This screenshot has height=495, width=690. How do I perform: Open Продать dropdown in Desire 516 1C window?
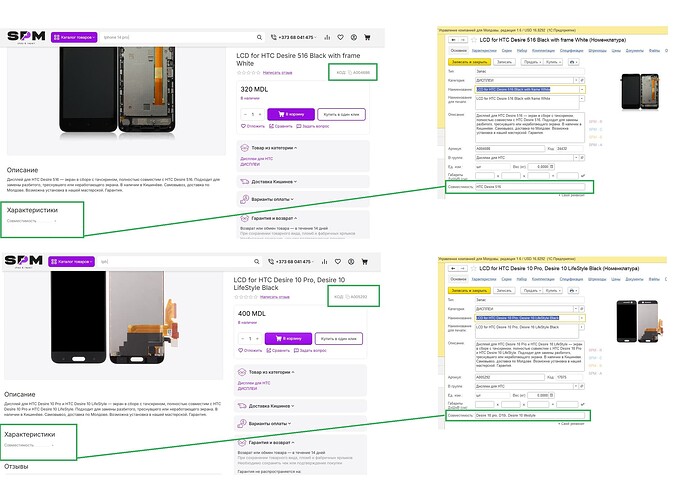pos(532,62)
